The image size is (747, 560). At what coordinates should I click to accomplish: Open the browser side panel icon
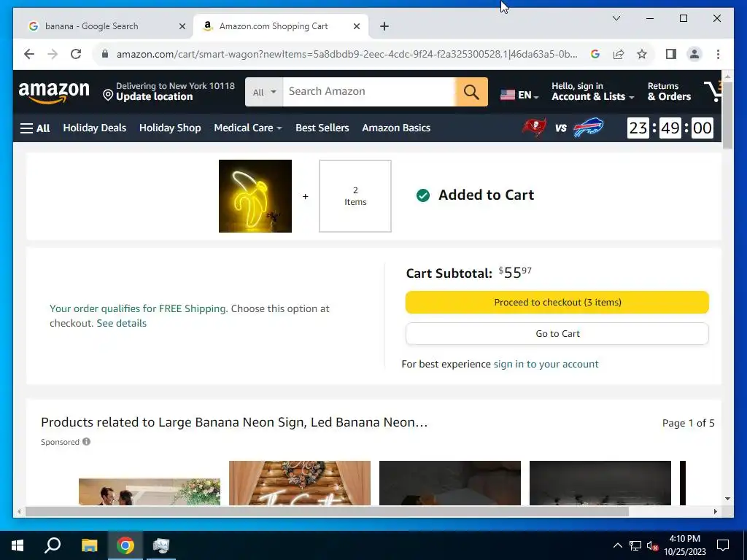pos(671,54)
